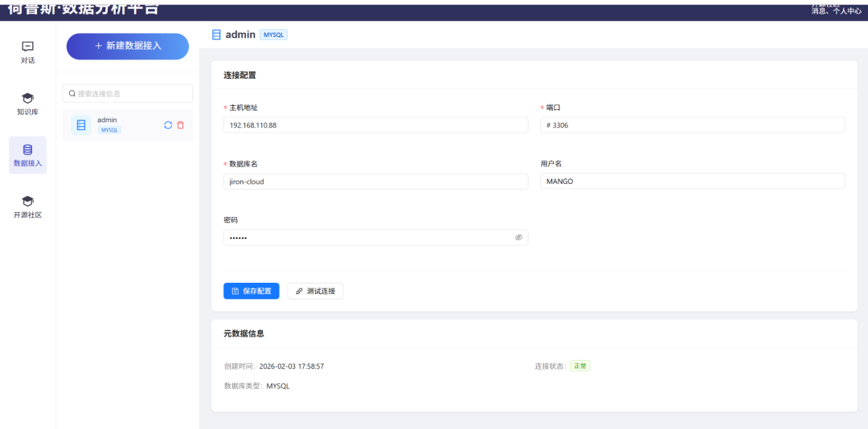868x429 pixels.
Task: Click the MYSQL tag in the header
Action: [273, 35]
